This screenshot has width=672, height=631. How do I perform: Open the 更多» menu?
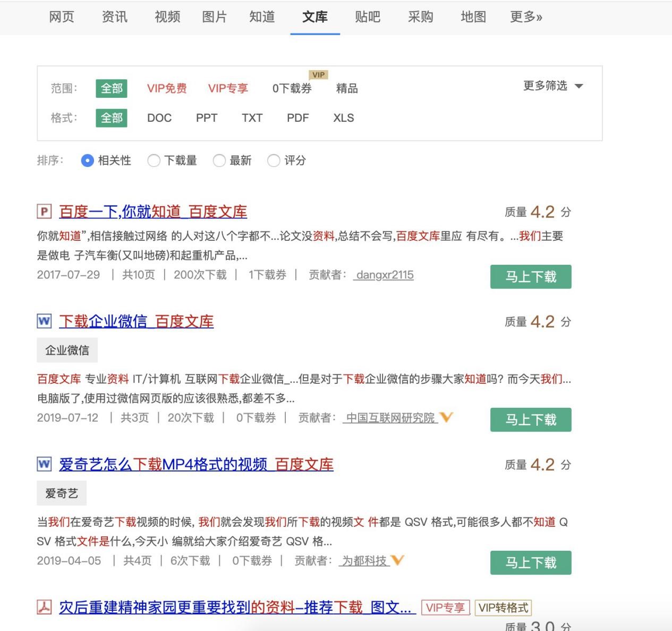pos(525,16)
